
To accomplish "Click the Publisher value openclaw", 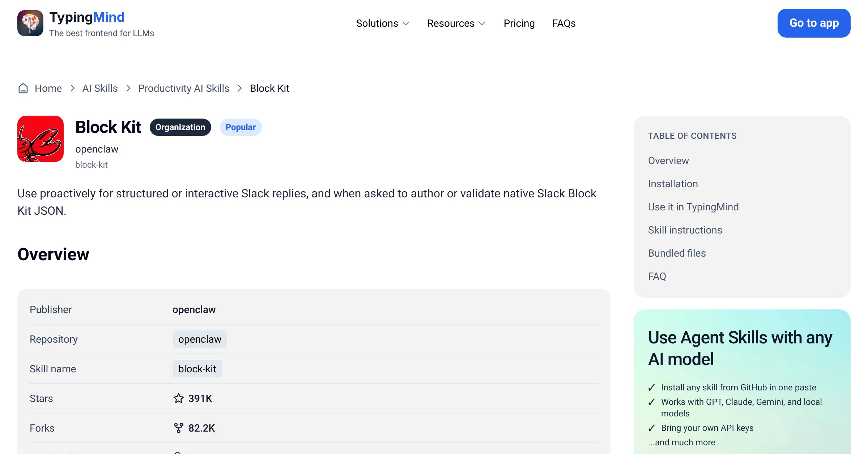I will point(194,309).
